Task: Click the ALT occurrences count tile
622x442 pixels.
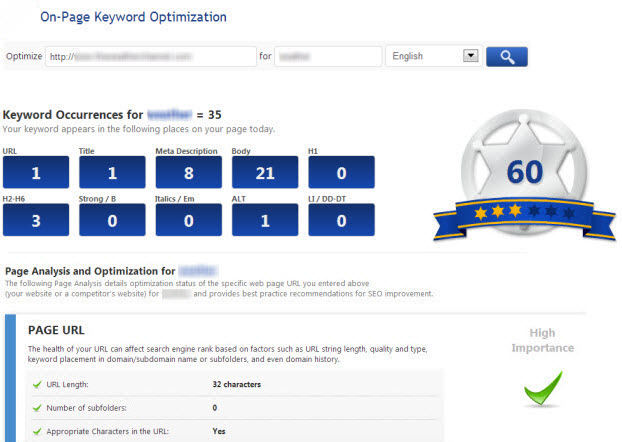Action: click(266, 220)
